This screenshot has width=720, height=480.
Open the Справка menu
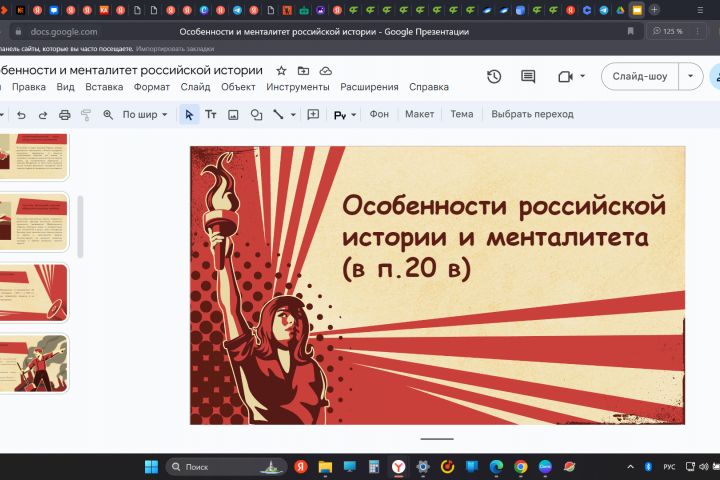[429, 87]
